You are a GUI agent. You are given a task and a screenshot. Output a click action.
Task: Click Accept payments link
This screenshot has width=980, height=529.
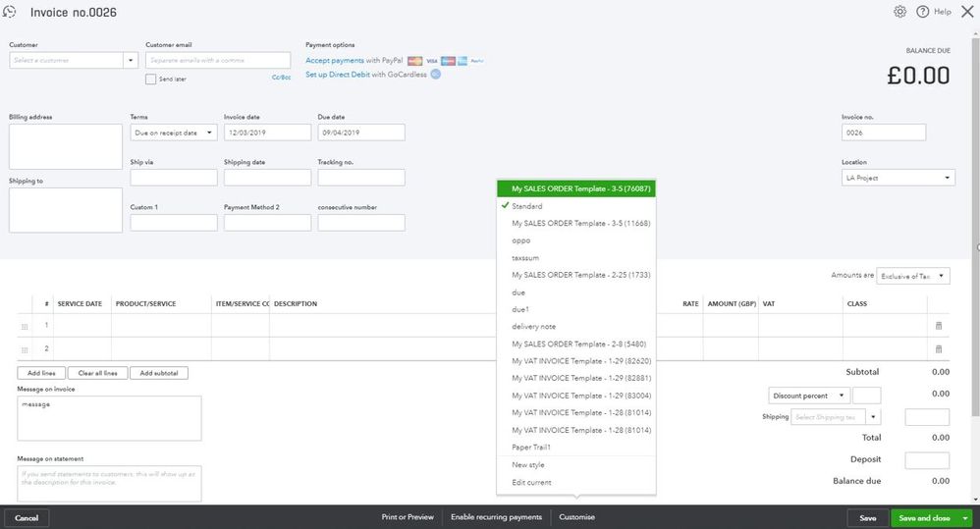(335, 60)
